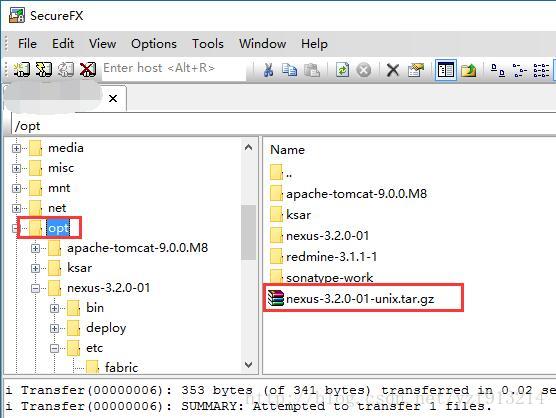556x418 pixels.
Task: Open the Help menu
Action: point(314,44)
